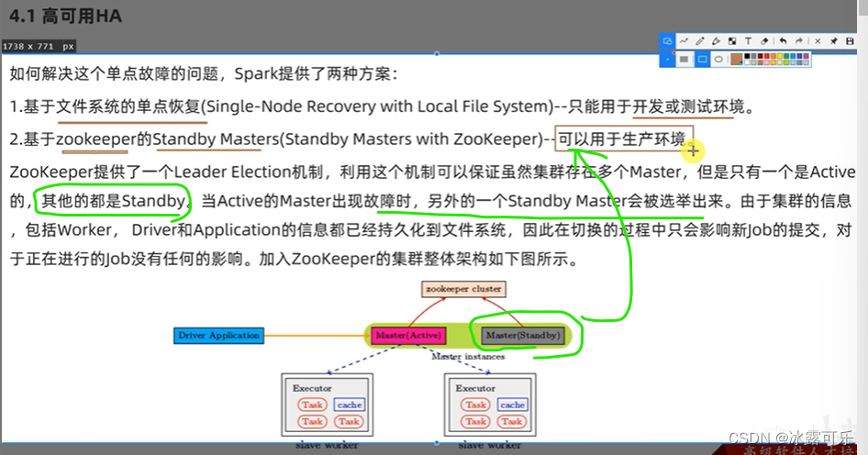This screenshot has width=868, height=455.
Task: Click the line starting 如何解决这个单点故障
Action: (203, 73)
